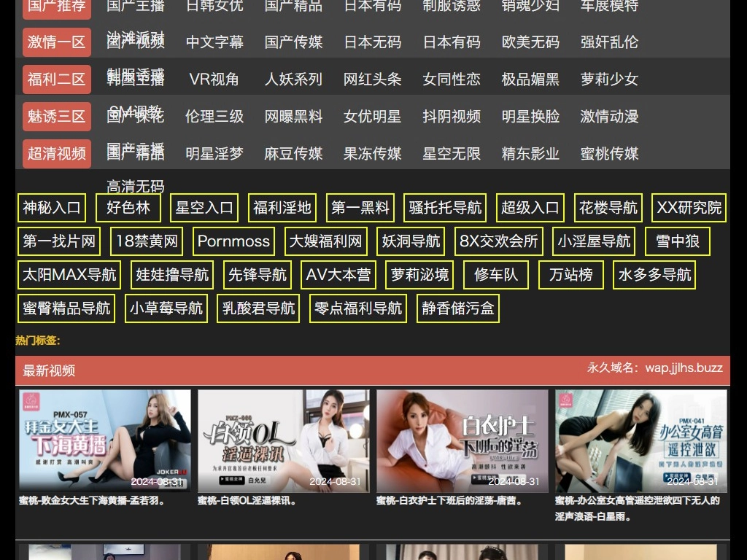The width and height of the screenshot is (747, 560).
Task: Open the Pornmoss navigation button
Action: click(233, 241)
